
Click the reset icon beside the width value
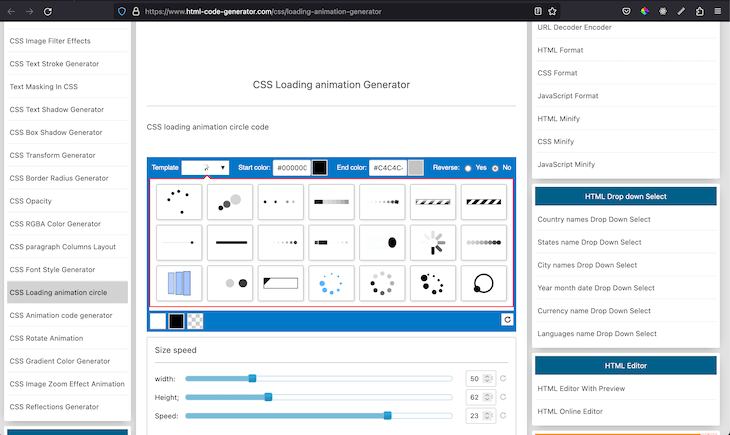coord(503,379)
